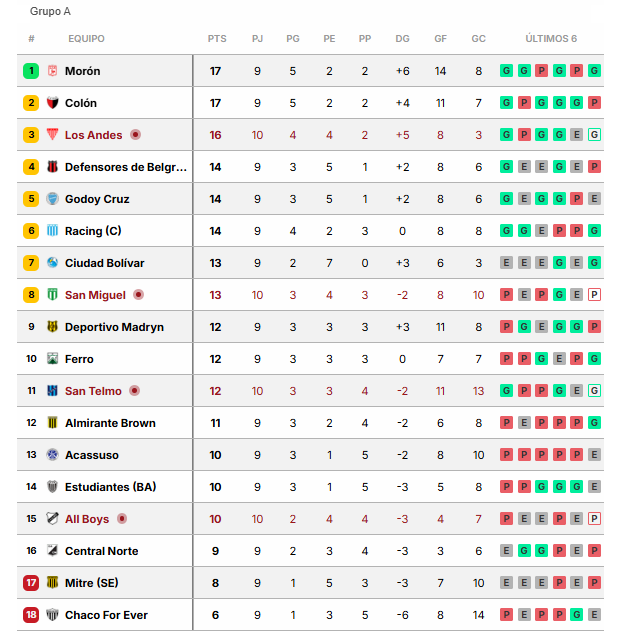
Task: Click the live indicator beside Los Andes
Action: click(x=136, y=135)
